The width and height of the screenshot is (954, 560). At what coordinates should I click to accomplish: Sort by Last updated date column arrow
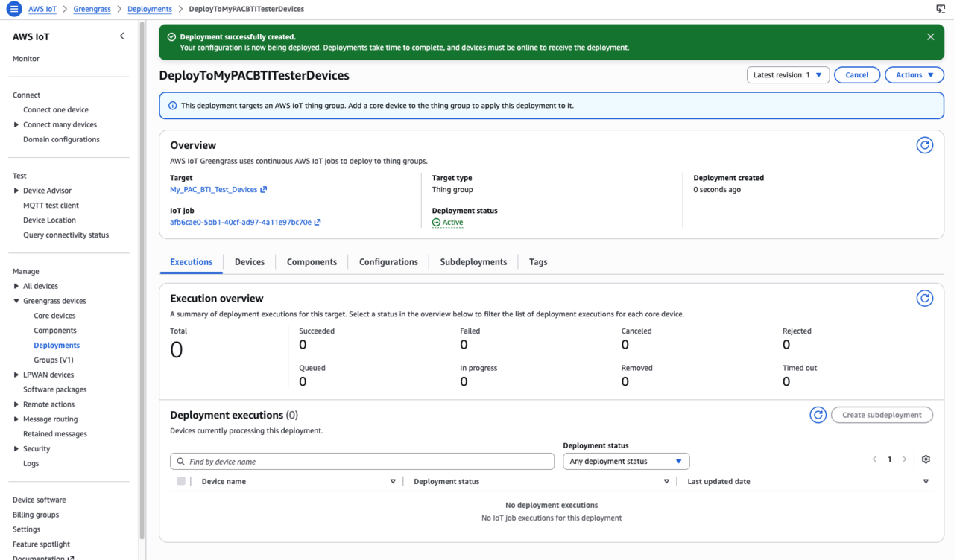click(x=926, y=482)
